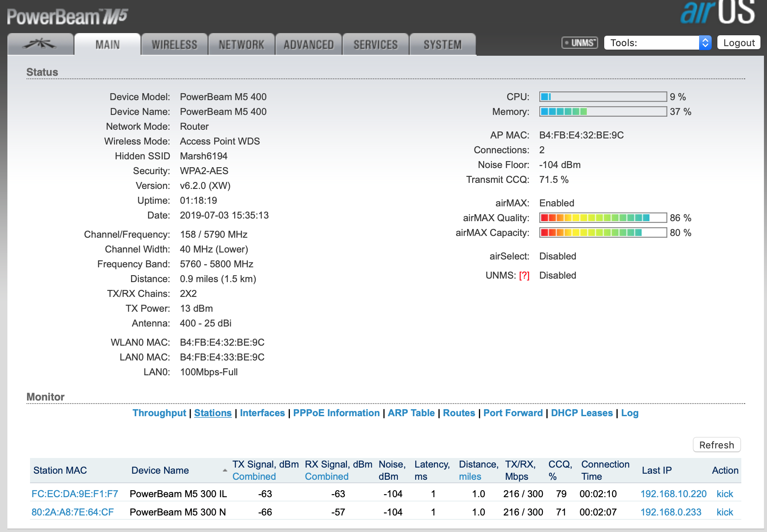767x532 pixels.
Task: Open the NETWORK tab
Action: point(242,44)
